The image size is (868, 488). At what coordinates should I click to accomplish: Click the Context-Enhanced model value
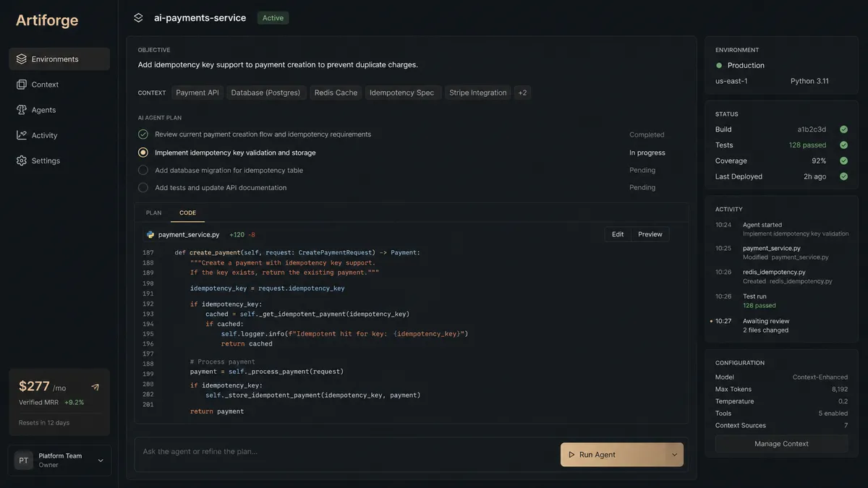pos(820,377)
